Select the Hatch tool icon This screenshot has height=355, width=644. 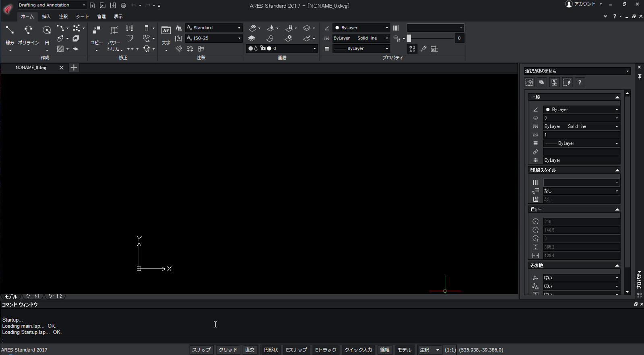point(60,49)
